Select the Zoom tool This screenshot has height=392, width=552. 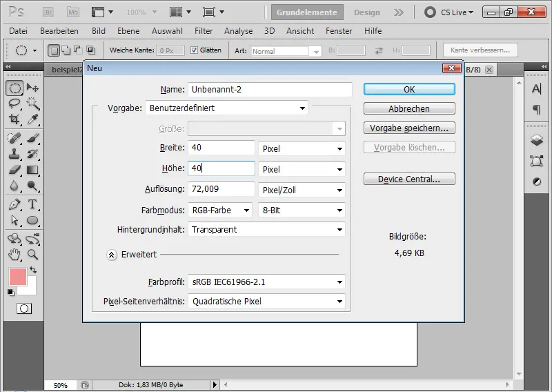32,254
